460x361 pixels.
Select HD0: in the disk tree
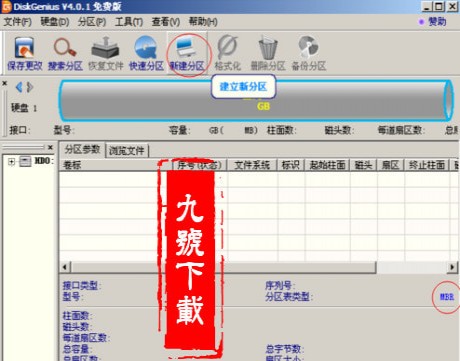tap(44, 161)
